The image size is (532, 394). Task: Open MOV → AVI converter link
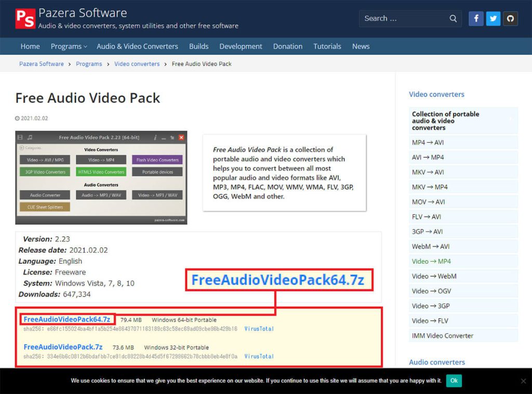pyautogui.click(x=463, y=202)
